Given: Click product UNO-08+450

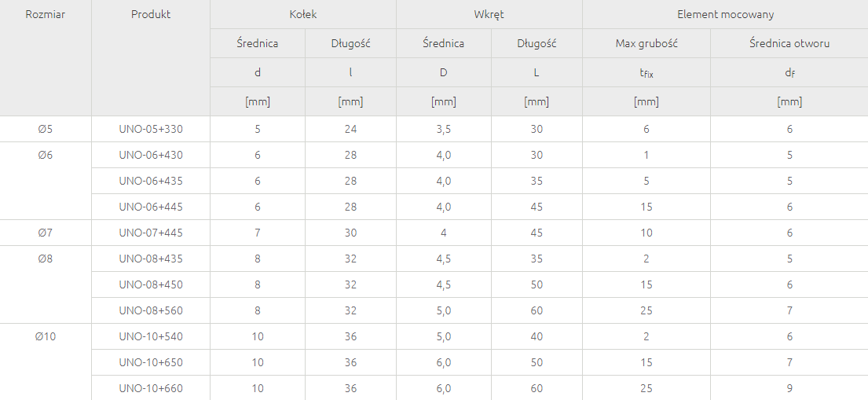Looking at the screenshot, I should [x=151, y=284].
